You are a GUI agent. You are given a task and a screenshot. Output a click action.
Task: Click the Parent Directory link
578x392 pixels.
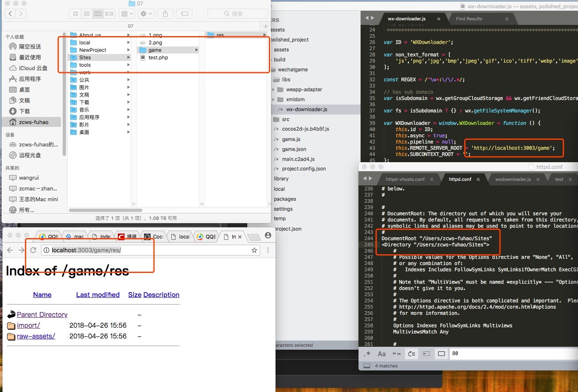tap(42, 315)
